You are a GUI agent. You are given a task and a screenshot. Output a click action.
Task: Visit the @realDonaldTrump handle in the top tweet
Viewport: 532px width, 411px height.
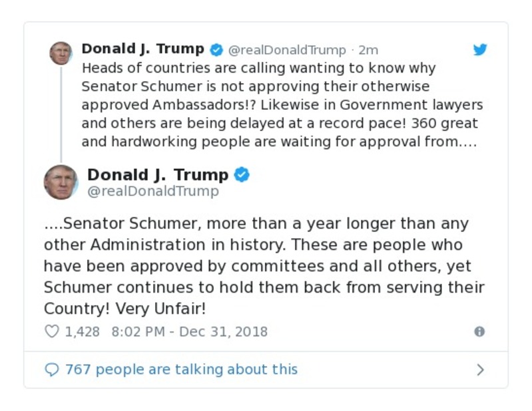pyautogui.click(x=287, y=50)
